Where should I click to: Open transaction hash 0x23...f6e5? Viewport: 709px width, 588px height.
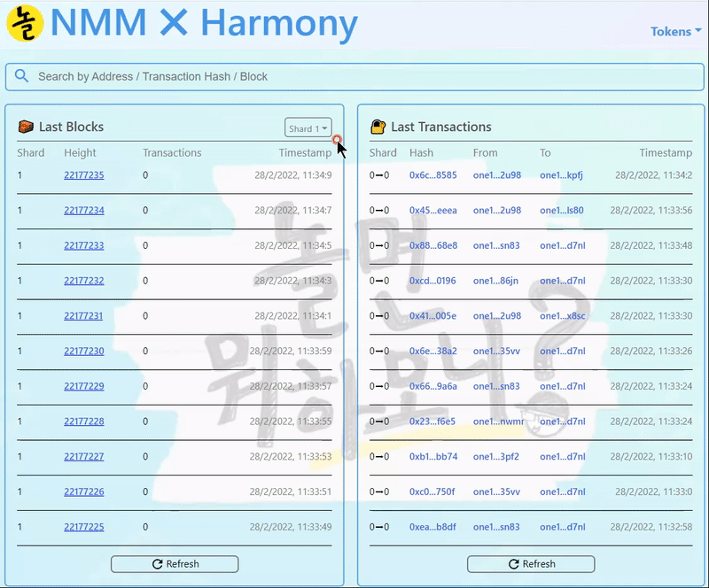click(432, 422)
